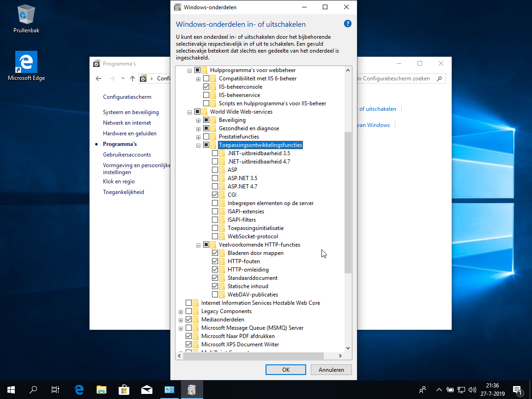
Task: Click the vertical scrollbar thumb in feature list
Action: tap(348, 203)
